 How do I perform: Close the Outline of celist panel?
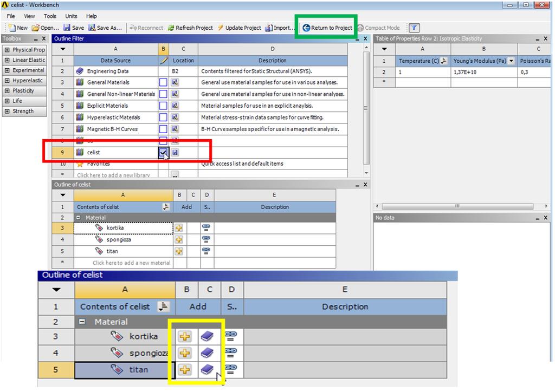pyautogui.click(x=365, y=185)
